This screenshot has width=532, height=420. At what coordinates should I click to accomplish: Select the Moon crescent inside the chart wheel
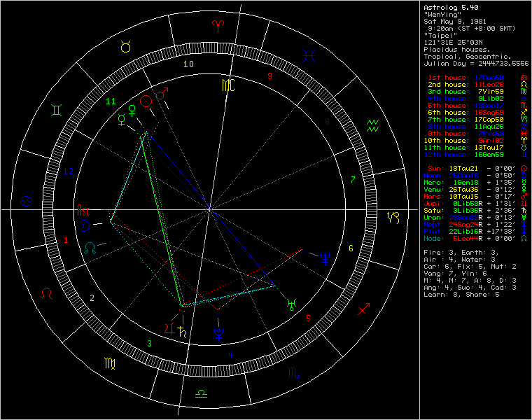pos(85,225)
